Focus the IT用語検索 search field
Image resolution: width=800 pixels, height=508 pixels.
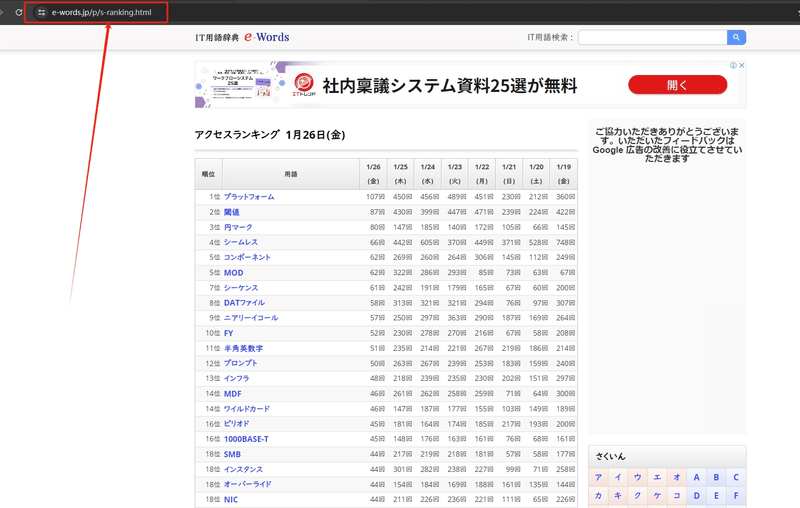point(653,37)
